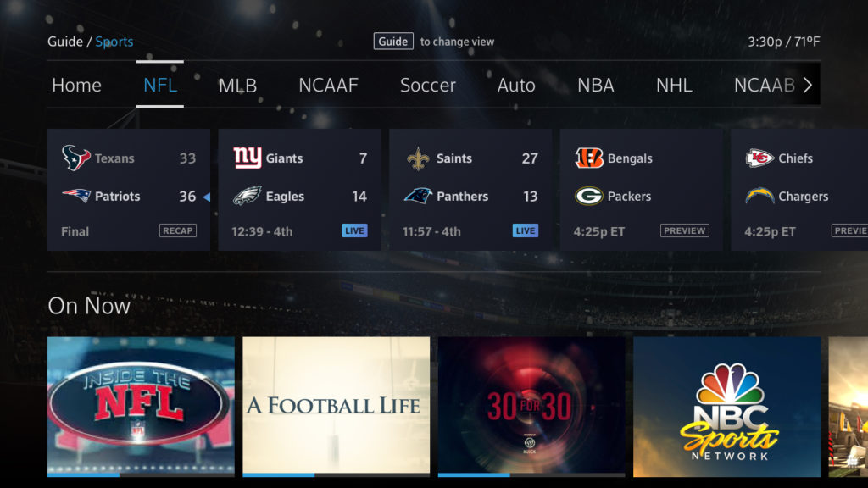Click the Sports breadcrumb link

(x=114, y=41)
